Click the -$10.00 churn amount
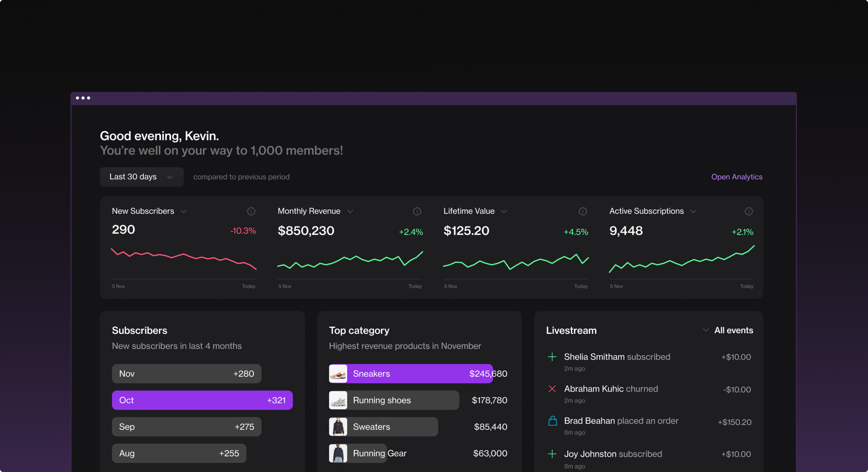The height and width of the screenshot is (472, 868). coord(737,390)
